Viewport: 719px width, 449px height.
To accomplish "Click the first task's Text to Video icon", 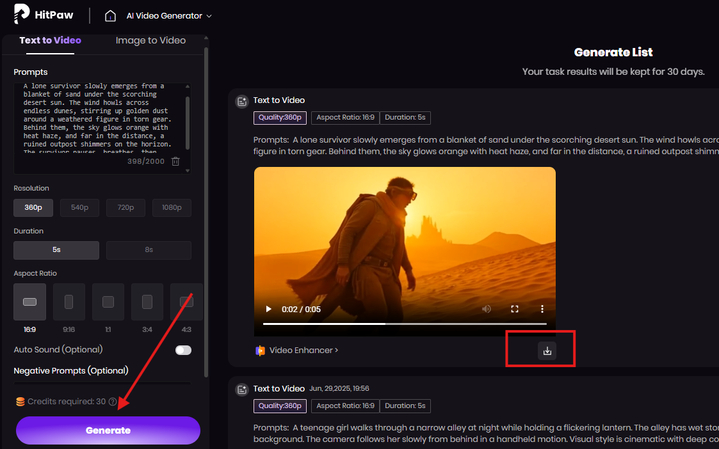I will pyautogui.click(x=242, y=101).
